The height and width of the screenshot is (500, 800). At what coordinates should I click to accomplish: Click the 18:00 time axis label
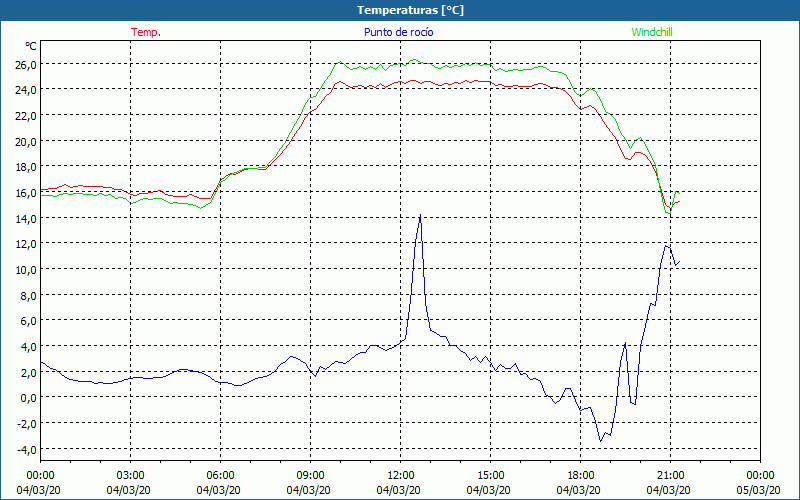pyautogui.click(x=581, y=476)
